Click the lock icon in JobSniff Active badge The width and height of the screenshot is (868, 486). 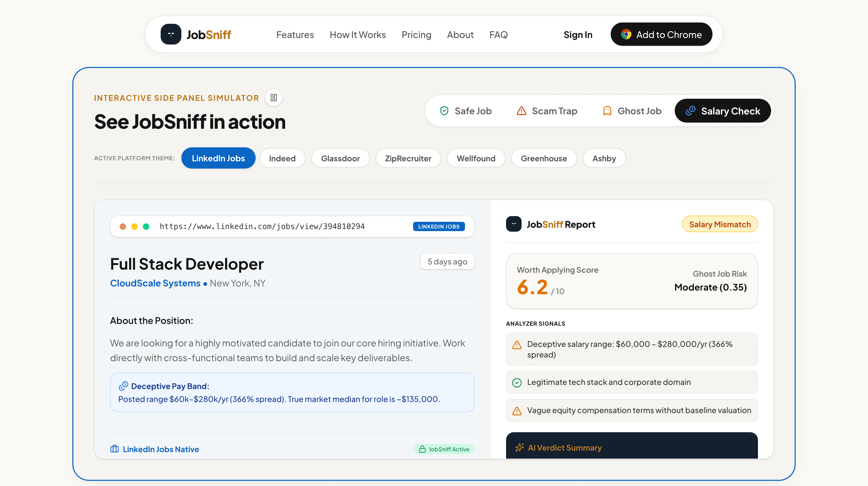[422, 449]
